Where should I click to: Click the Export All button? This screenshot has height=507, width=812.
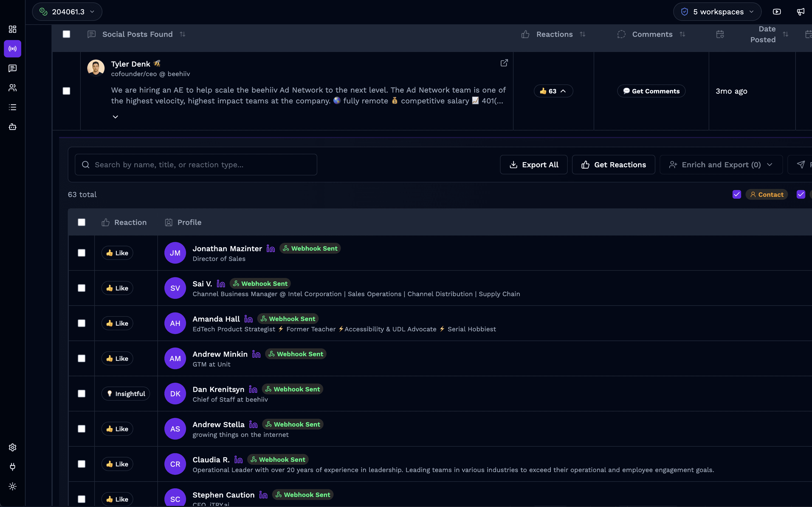click(533, 165)
